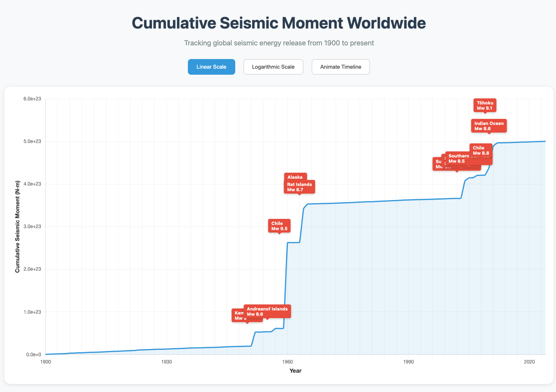
Task: Click the 1960 tick on the Year axis
Action: (x=287, y=362)
